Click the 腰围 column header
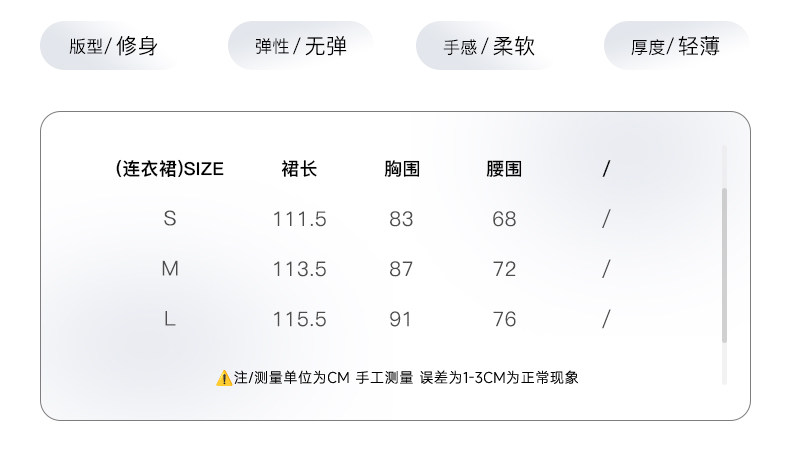The height and width of the screenshot is (450, 790). tap(504, 169)
